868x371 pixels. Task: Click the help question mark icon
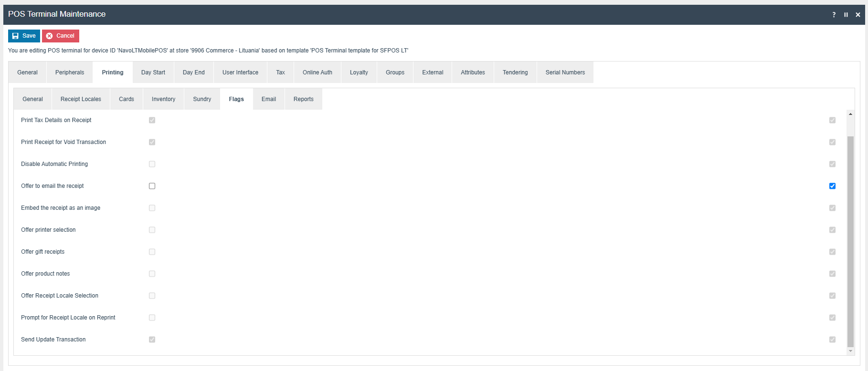[834, 15]
